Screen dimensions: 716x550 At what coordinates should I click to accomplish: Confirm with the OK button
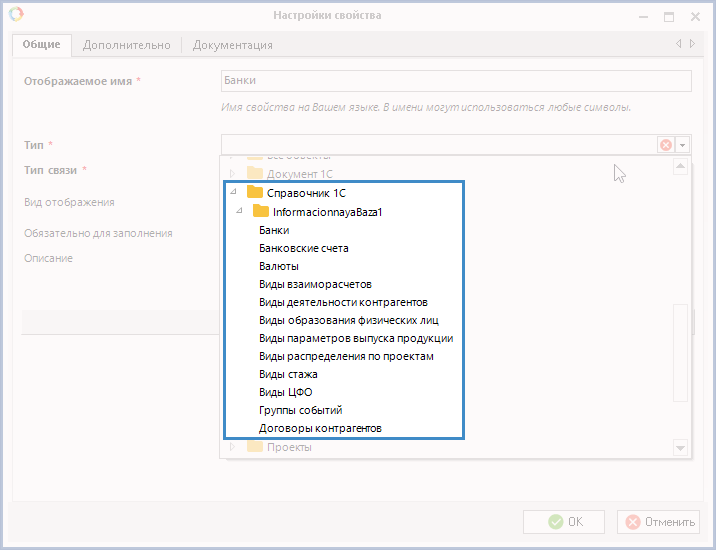coord(564,522)
